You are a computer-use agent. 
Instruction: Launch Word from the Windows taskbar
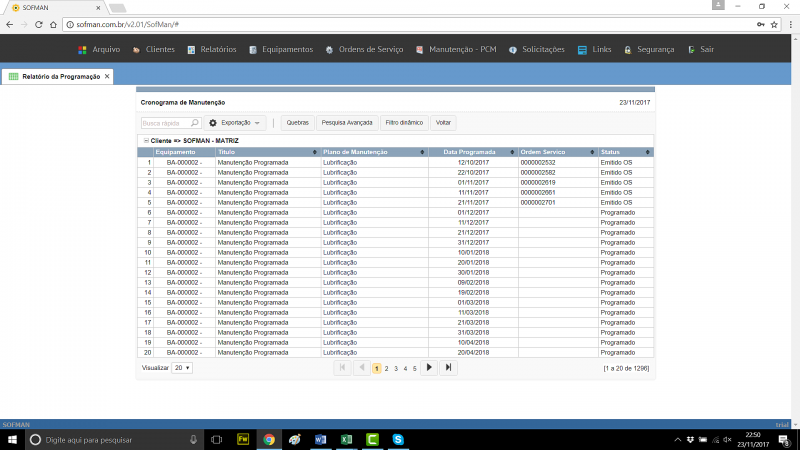point(320,439)
